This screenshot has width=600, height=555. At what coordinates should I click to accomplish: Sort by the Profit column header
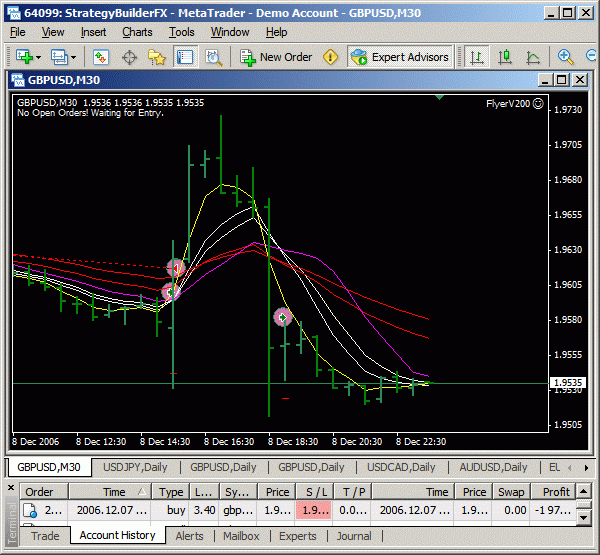554,492
